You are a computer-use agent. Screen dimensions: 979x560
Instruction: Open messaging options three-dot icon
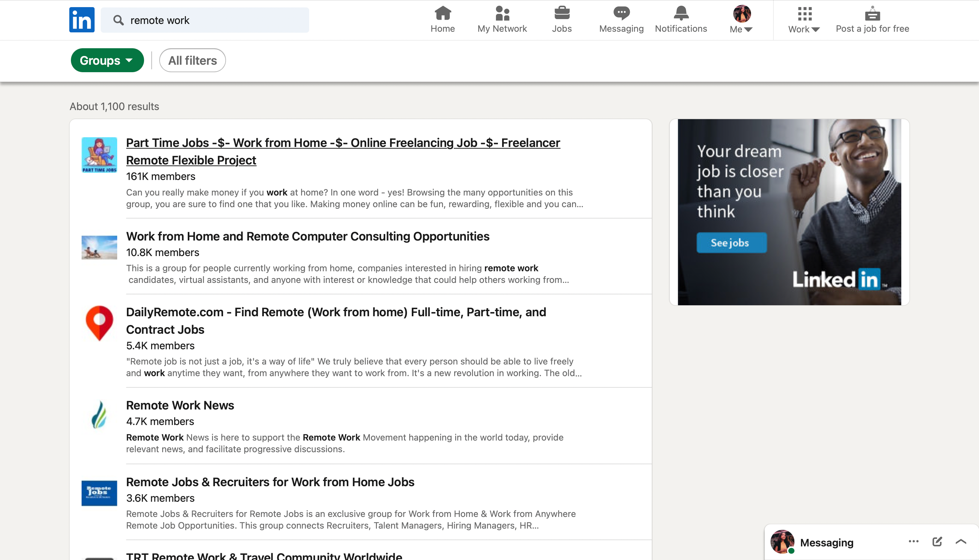point(914,542)
